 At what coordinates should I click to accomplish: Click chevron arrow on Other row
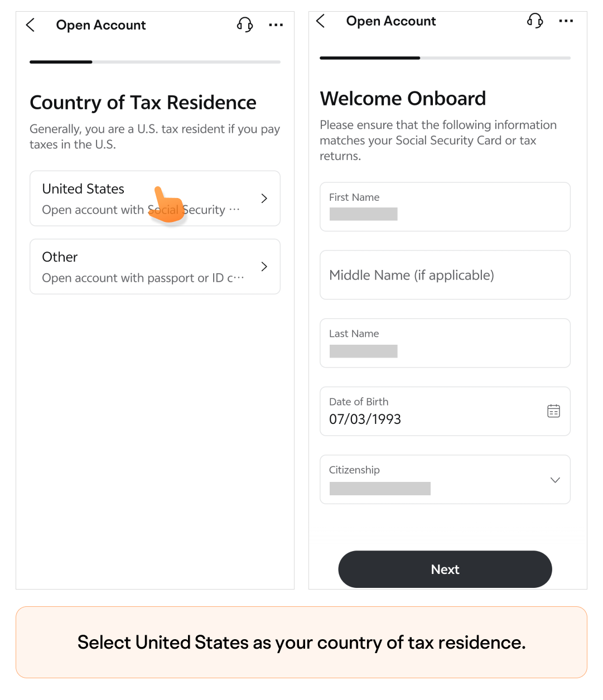pyautogui.click(x=264, y=267)
